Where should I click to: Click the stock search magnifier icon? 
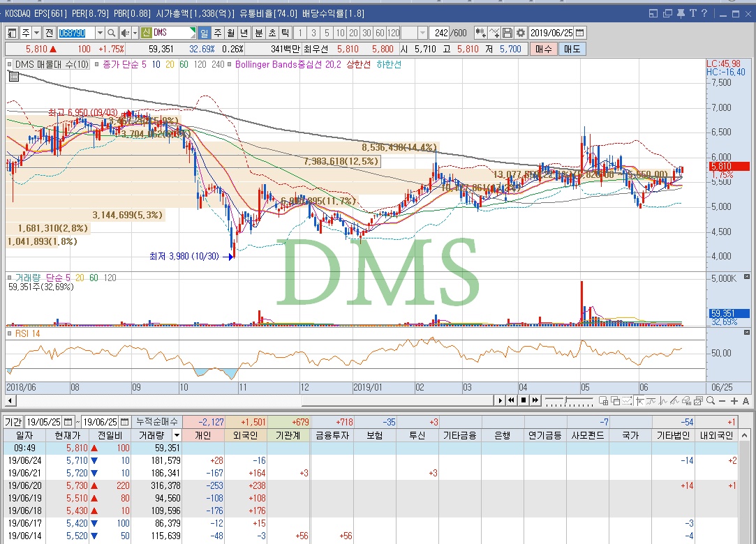pos(112,33)
